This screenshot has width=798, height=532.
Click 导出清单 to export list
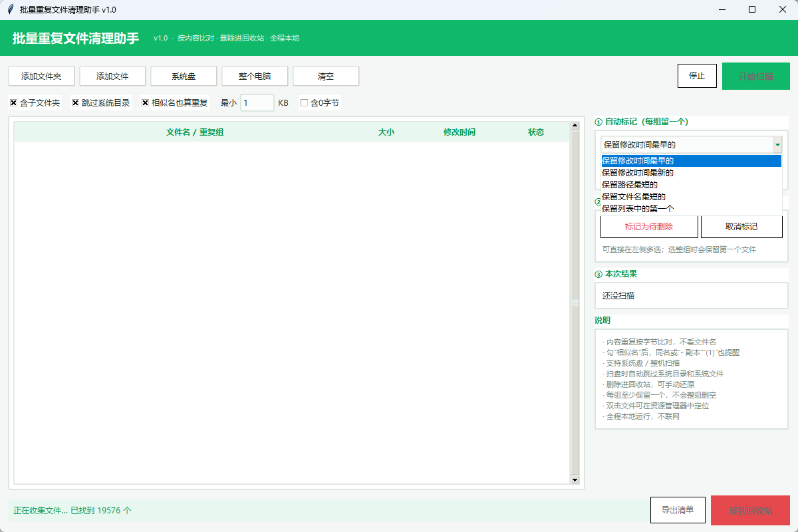(678, 510)
